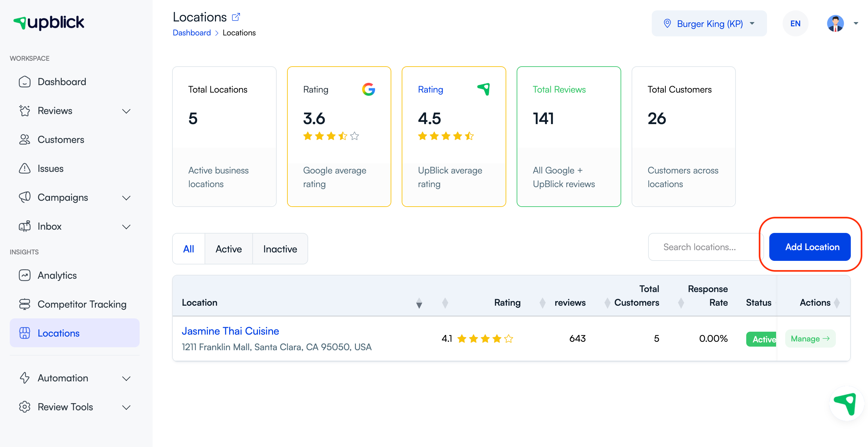Click the Google average rating card
This screenshot has width=868, height=447.
(339, 136)
